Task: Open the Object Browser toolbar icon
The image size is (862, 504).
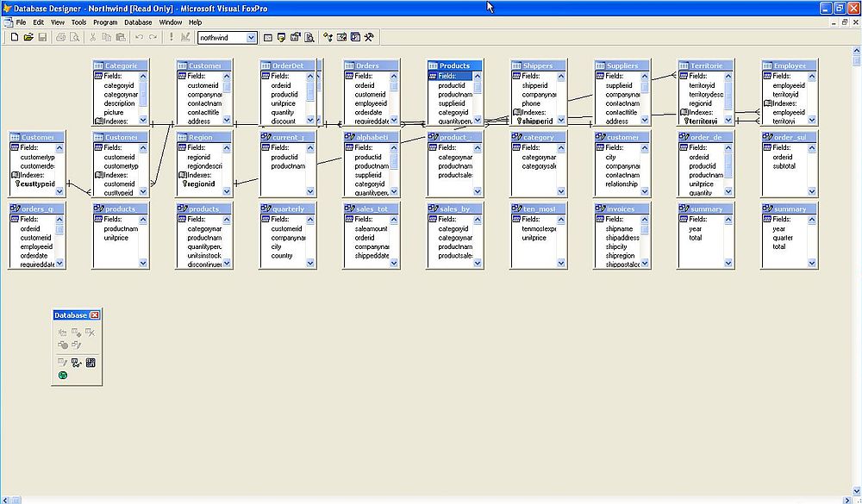Action: [x=341, y=37]
